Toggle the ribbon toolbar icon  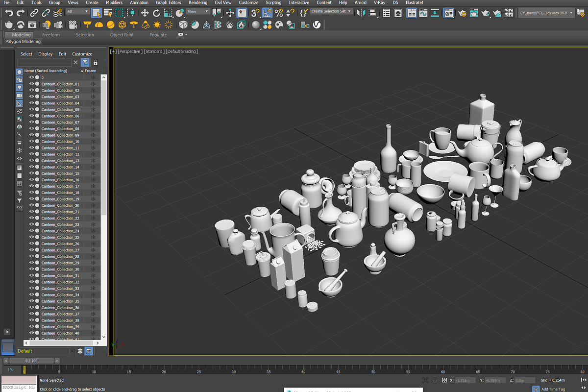[x=411, y=13]
